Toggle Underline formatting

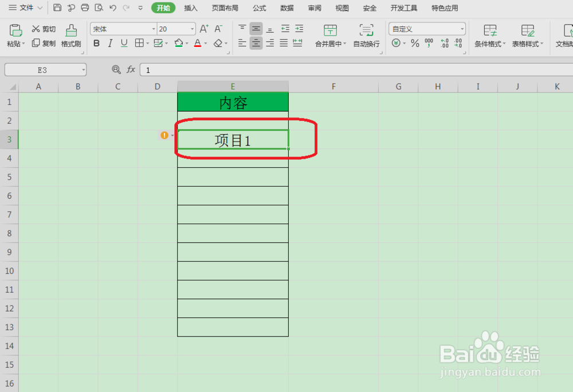coord(124,43)
